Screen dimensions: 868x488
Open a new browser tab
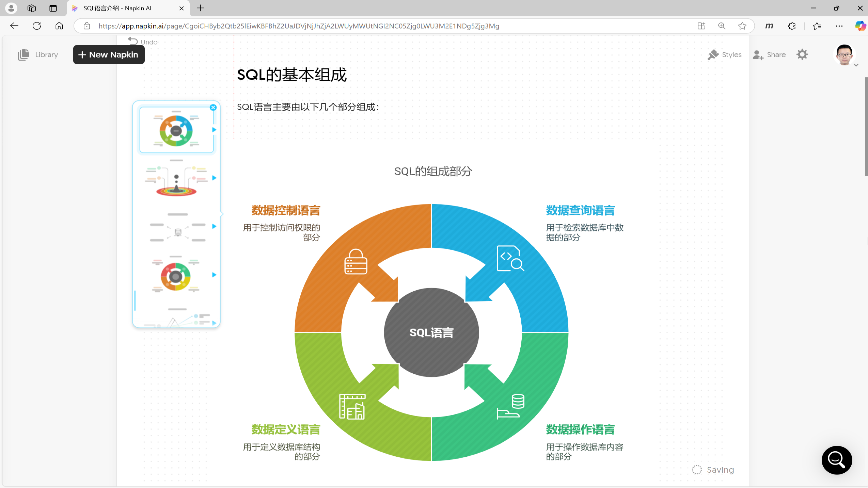click(201, 8)
